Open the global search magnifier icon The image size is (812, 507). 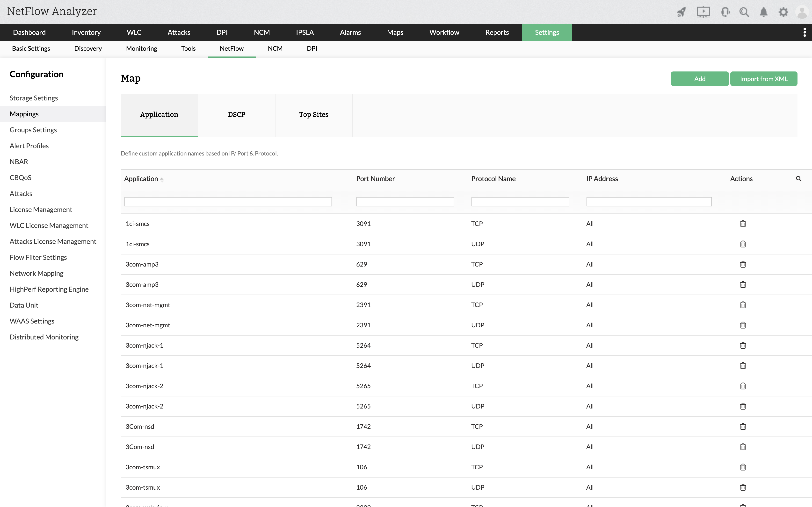[x=744, y=12]
